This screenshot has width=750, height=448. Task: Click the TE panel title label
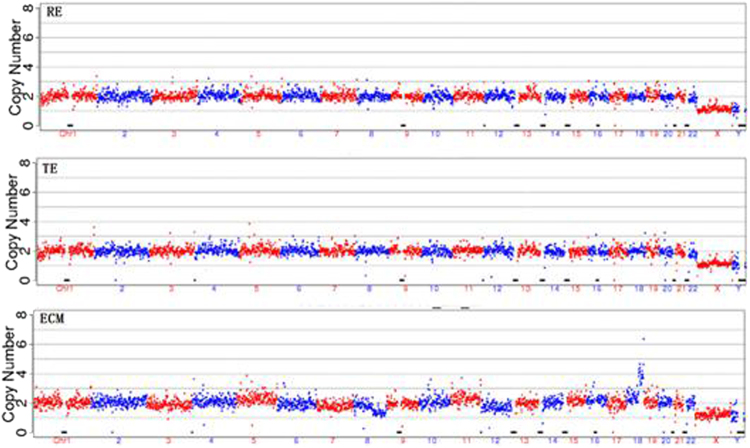[x=50, y=168]
